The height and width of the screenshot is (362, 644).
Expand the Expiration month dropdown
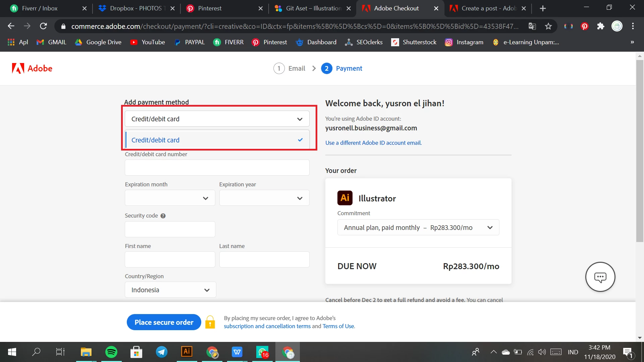coord(170,198)
